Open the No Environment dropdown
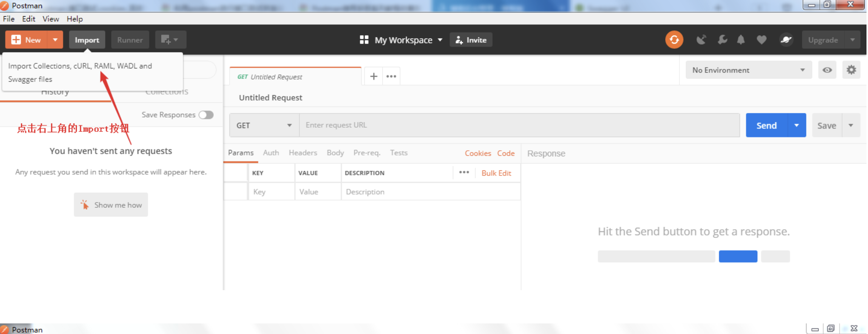Viewport: 868px width, 334px height. 748,70
